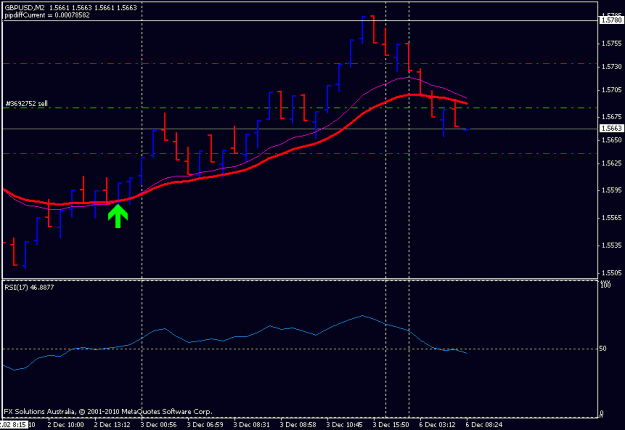Click the '6 Dec 08:24' time label
This screenshot has height=430, width=625.
(483, 425)
